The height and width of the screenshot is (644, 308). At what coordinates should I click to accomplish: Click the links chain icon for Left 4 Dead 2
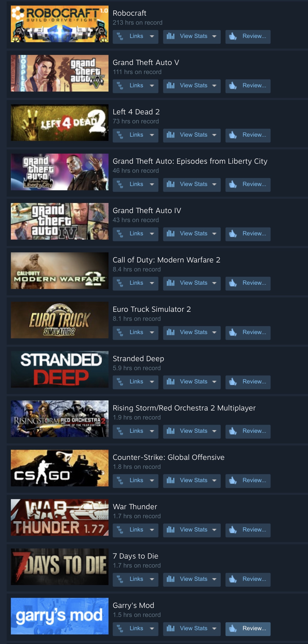[x=120, y=135]
